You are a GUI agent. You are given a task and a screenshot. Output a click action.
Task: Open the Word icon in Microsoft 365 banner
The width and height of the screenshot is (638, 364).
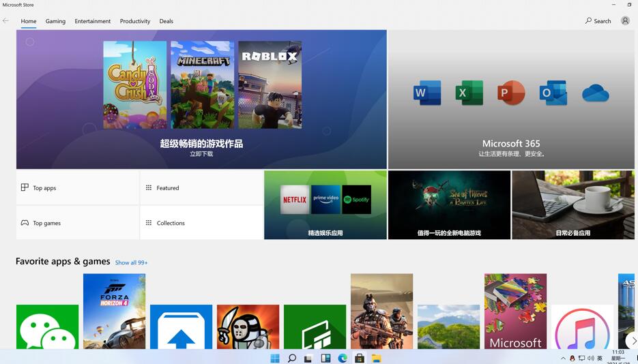click(x=427, y=93)
